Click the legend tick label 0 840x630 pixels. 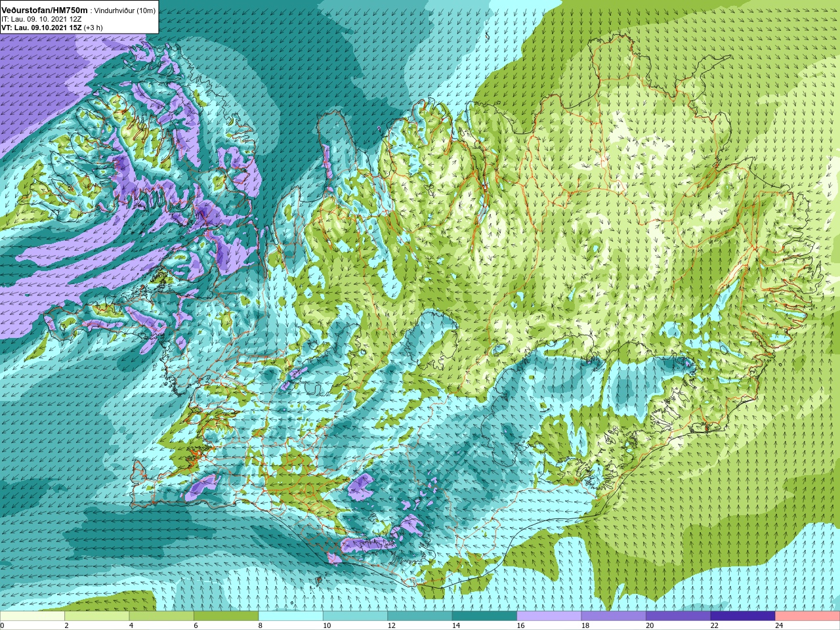click(x=3, y=625)
